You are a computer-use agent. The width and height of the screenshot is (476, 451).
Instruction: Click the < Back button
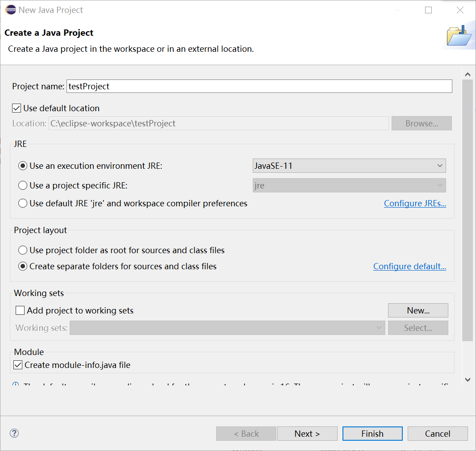pos(246,434)
